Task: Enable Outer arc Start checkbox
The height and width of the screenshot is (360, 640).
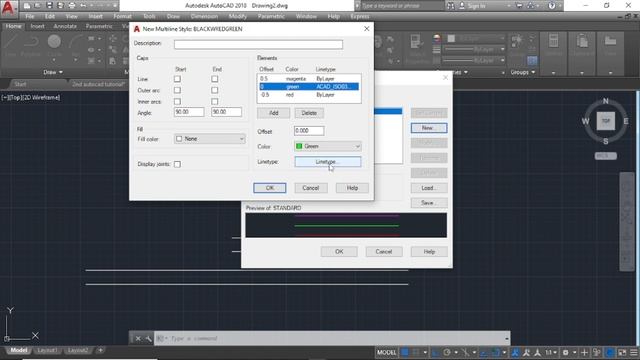Action: coord(177,90)
